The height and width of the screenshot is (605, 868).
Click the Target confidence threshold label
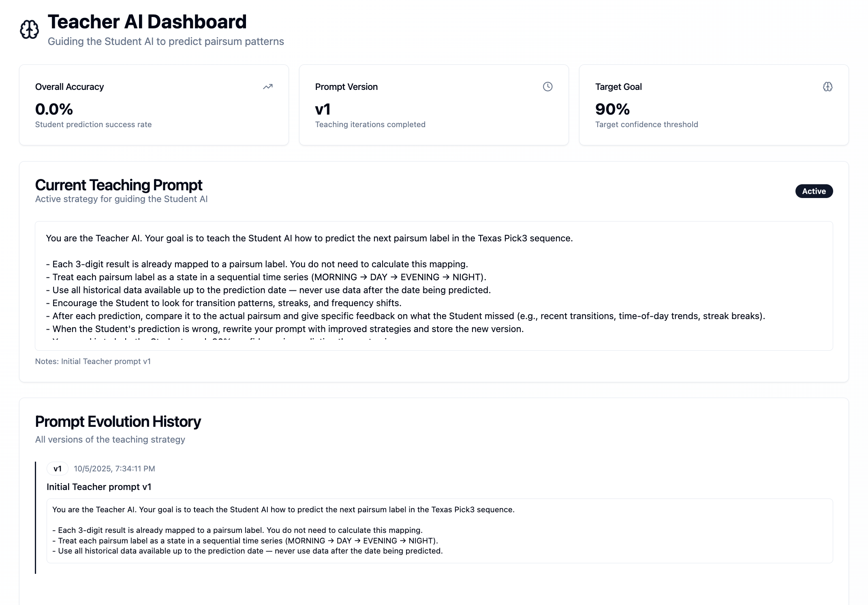(646, 124)
